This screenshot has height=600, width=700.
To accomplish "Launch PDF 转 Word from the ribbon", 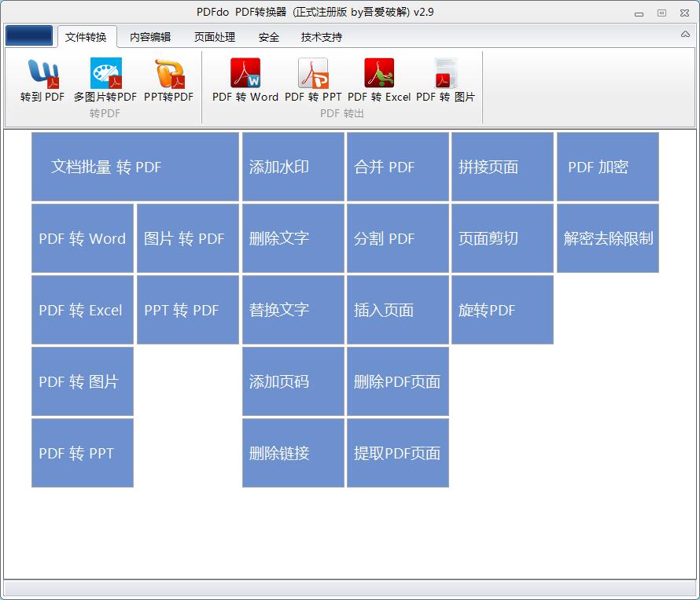I will click(245, 80).
